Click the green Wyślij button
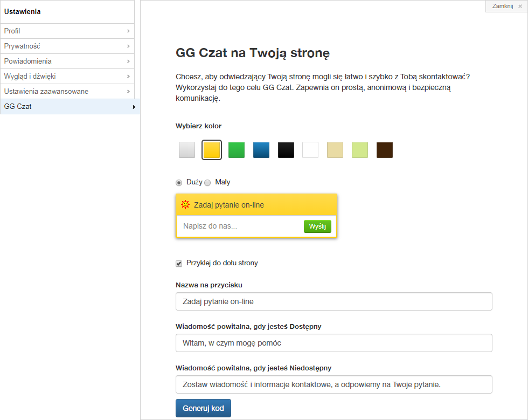Viewport: 528px width, 420px height. point(317,226)
